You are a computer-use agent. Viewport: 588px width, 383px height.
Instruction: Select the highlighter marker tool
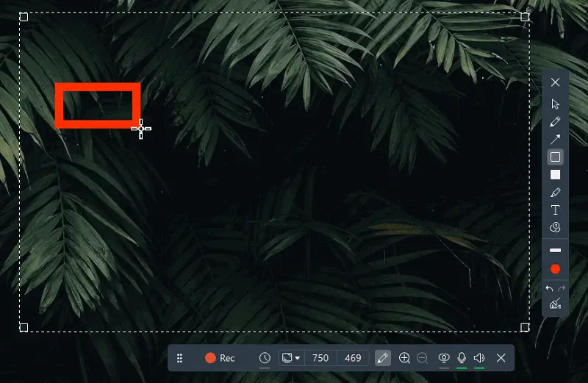pyautogui.click(x=555, y=193)
